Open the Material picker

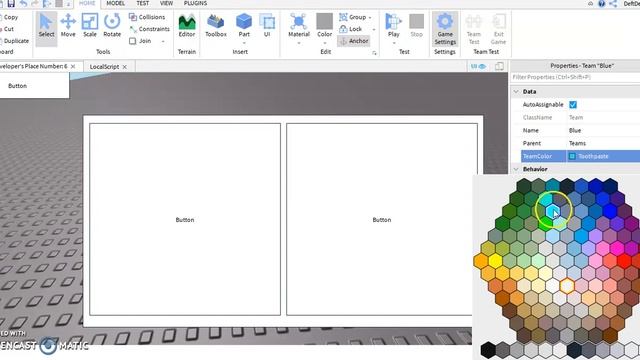tap(299, 26)
